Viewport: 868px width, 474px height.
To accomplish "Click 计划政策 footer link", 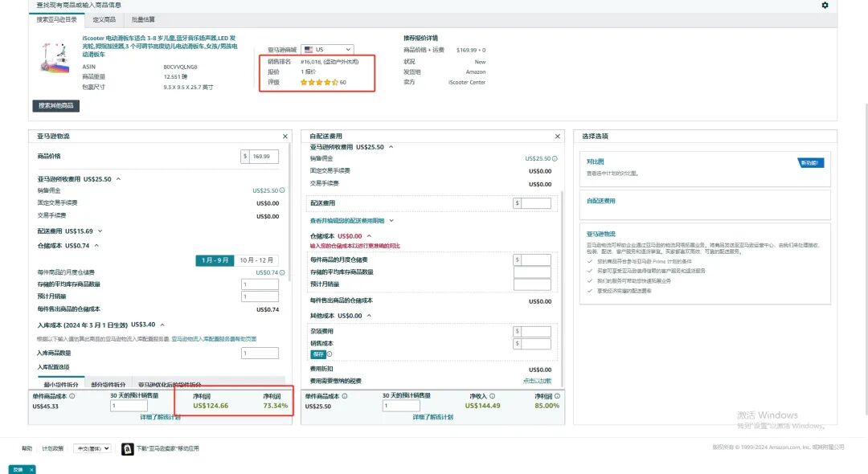I will pyautogui.click(x=52, y=448).
